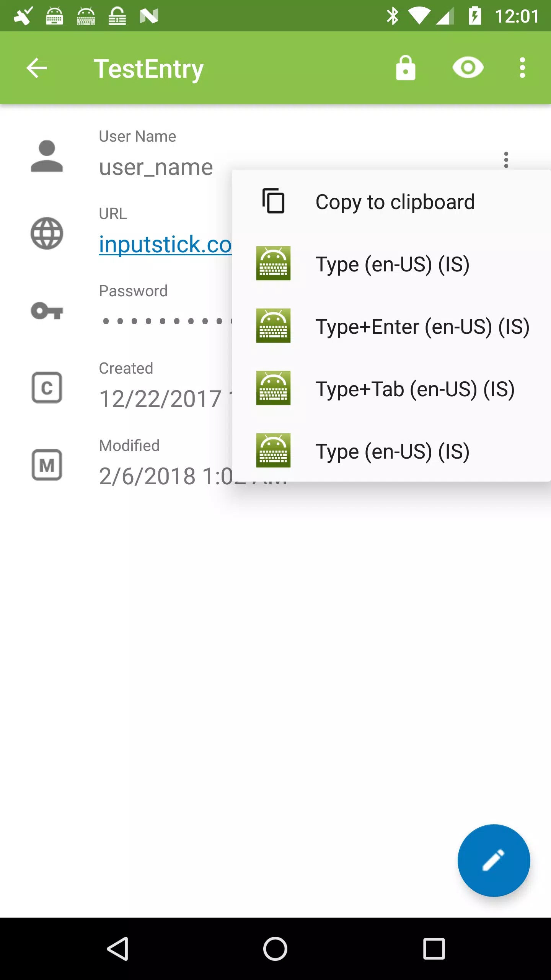The width and height of the screenshot is (551, 980).
Task: Click the globe icon beside URL
Action: [47, 234]
